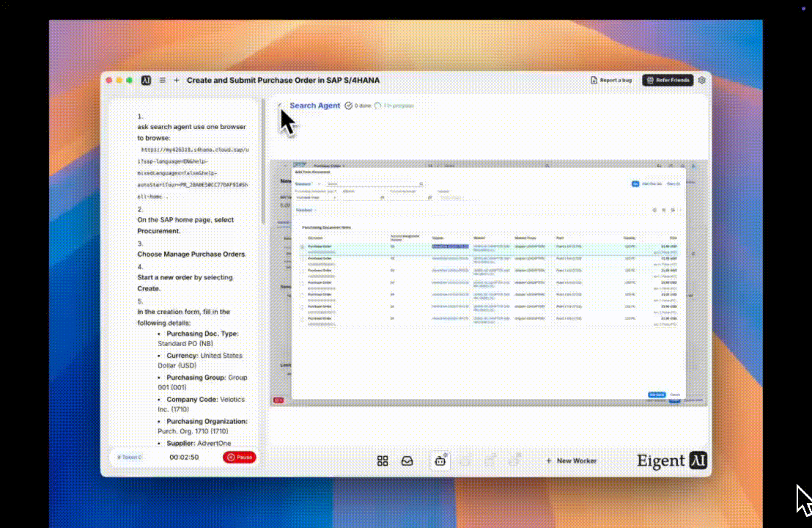This screenshot has width=812, height=528.
Task: Click the task title 'Create and Submit Purchase Order in SAP S/4HANA'
Action: click(x=284, y=81)
